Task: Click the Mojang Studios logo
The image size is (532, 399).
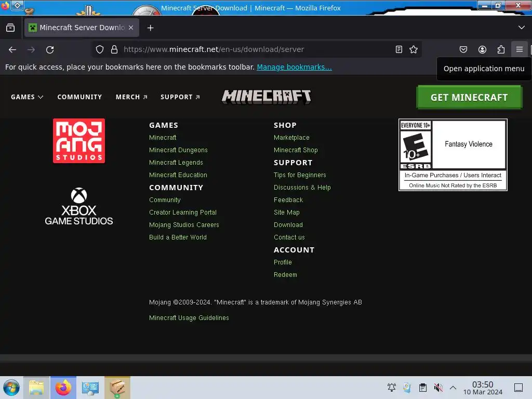Action: coord(79,141)
